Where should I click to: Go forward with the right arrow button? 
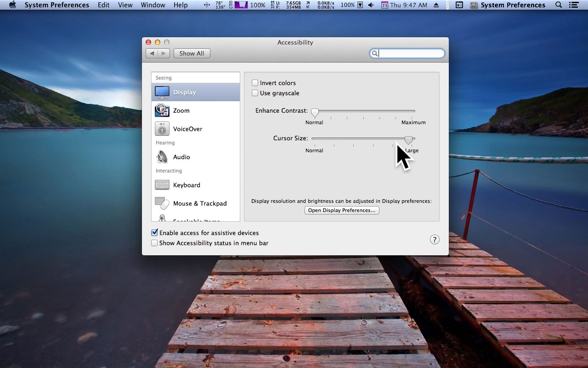[164, 53]
